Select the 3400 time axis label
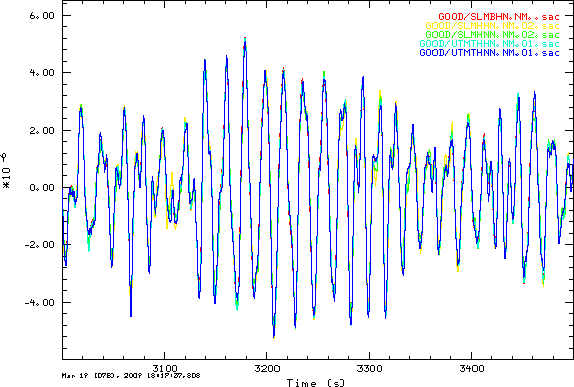Viewport: 574px width, 387px height. click(472, 368)
